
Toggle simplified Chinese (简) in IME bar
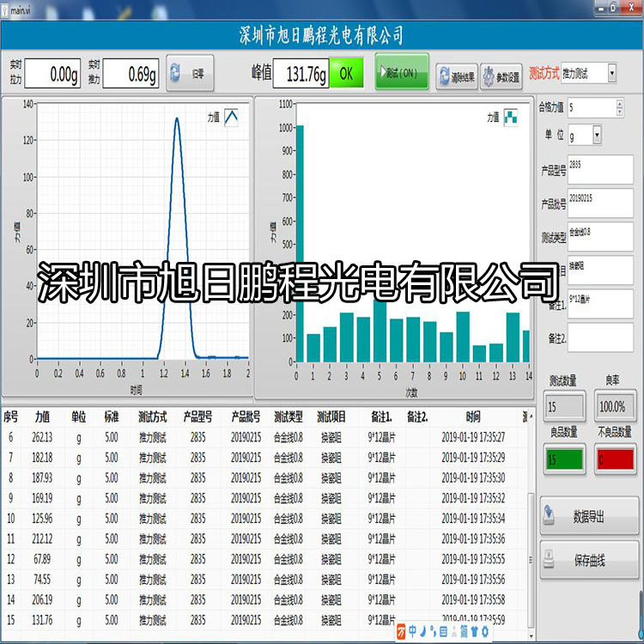[464, 631]
